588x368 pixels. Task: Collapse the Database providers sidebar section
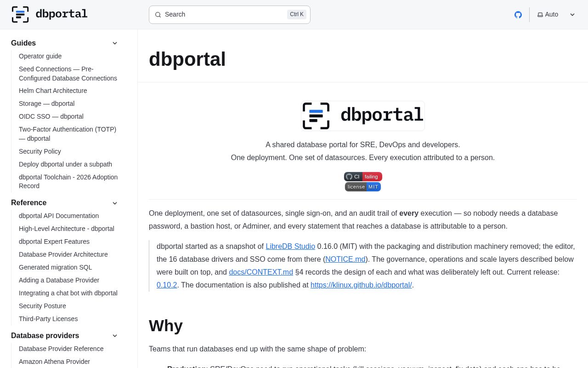[115, 336]
